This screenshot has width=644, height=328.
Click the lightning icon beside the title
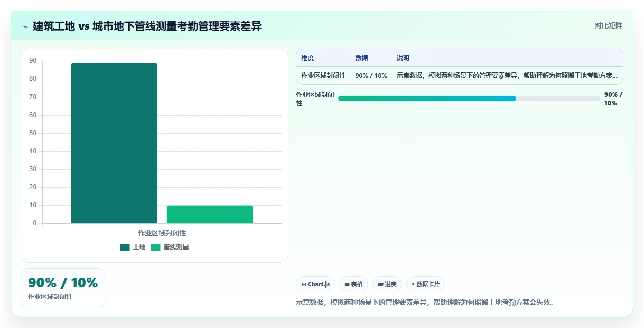point(25,26)
